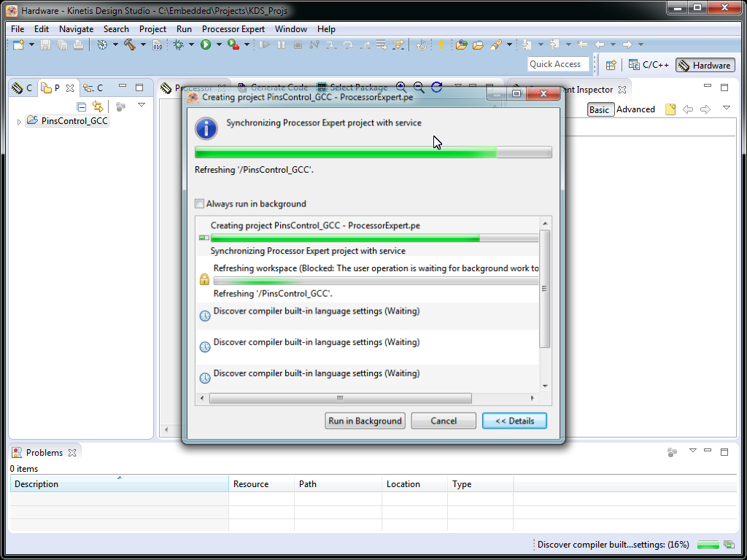This screenshot has height=560, width=747.
Task: Open dropdown next to External Tools icon
Action: (x=247, y=44)
